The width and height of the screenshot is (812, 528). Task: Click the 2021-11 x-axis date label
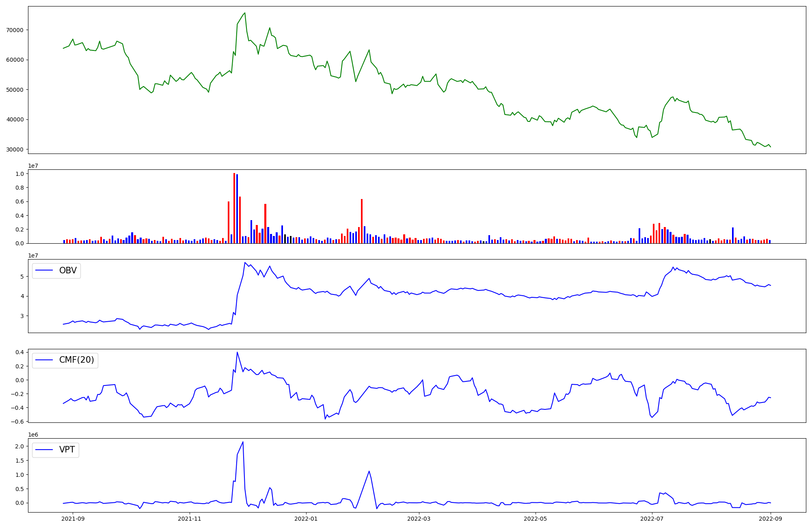[190, 519]
